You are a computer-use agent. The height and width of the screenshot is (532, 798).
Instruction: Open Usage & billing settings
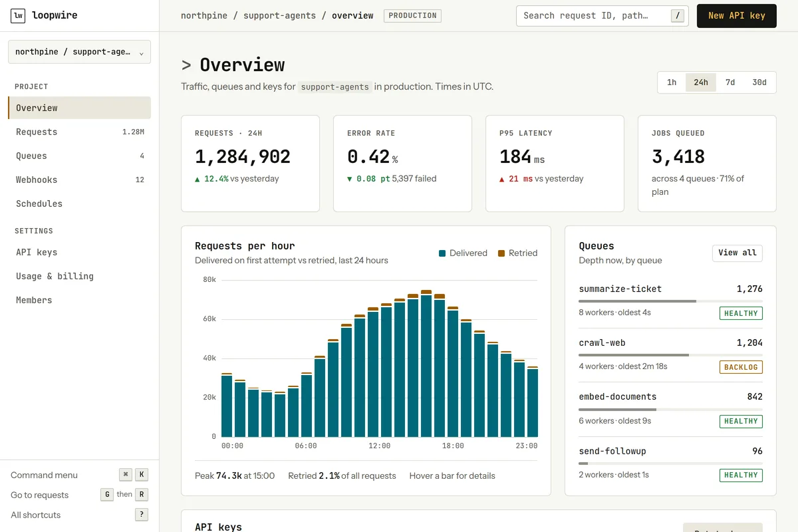(x=79, y=276)
